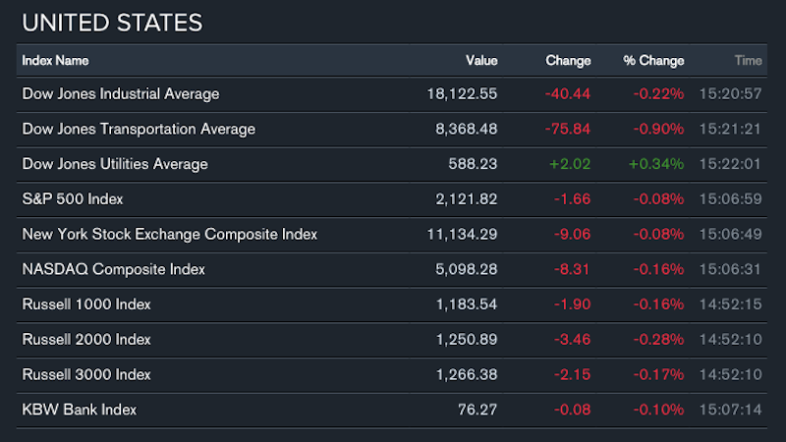Click the time 14:52:15

[730, 304]
